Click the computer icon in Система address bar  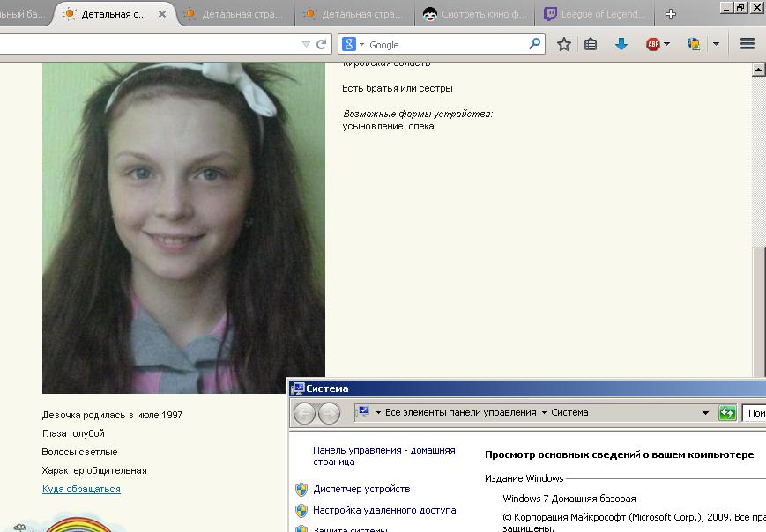pos(363,412)
